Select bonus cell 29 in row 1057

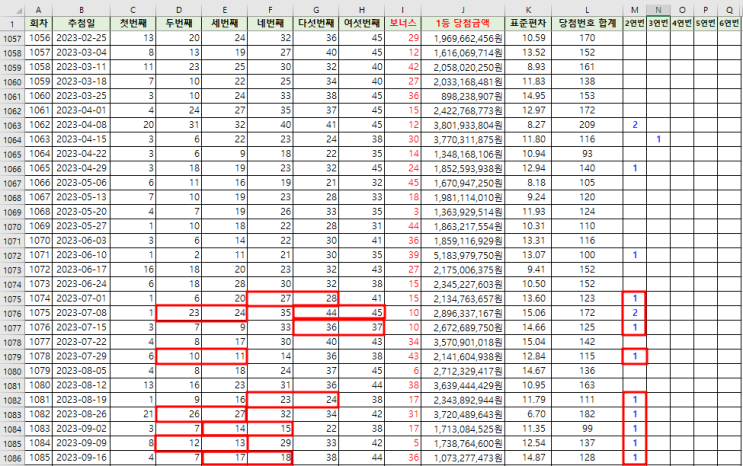click(403, 38)
